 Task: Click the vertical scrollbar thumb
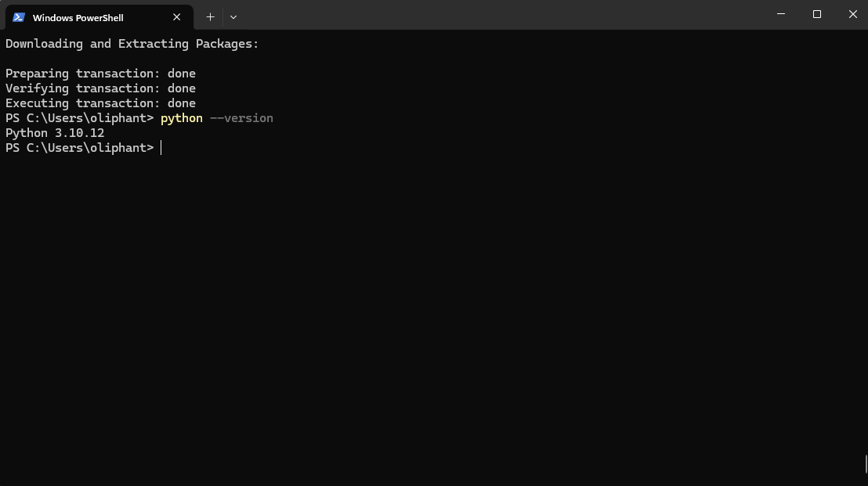pos(866,463)
